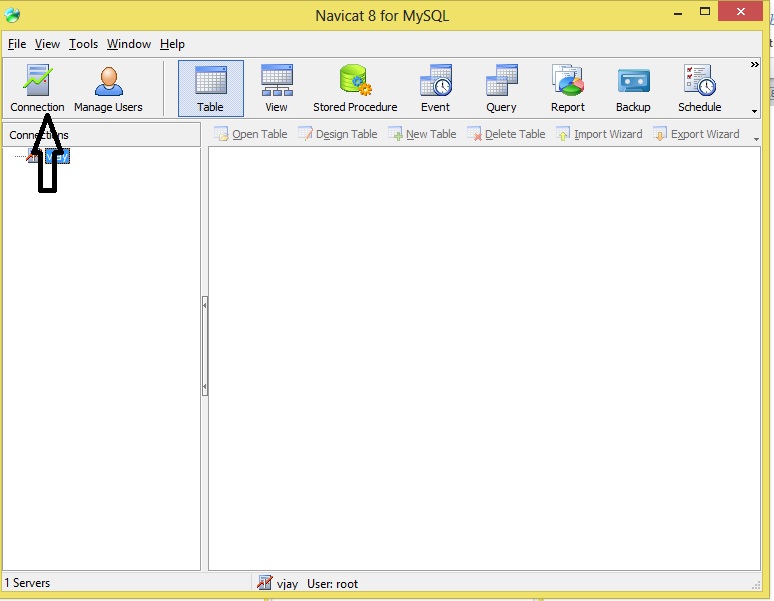Launch the Export Wizard
Screen dimensions: 774x601
click(x=697, y=134)
